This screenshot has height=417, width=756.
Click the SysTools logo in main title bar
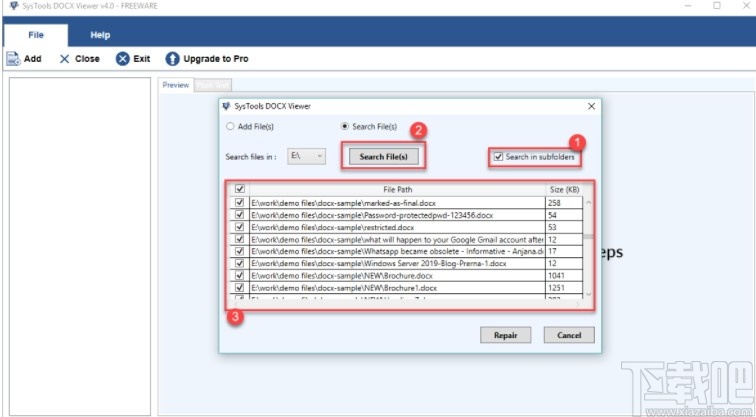point(14,6)
